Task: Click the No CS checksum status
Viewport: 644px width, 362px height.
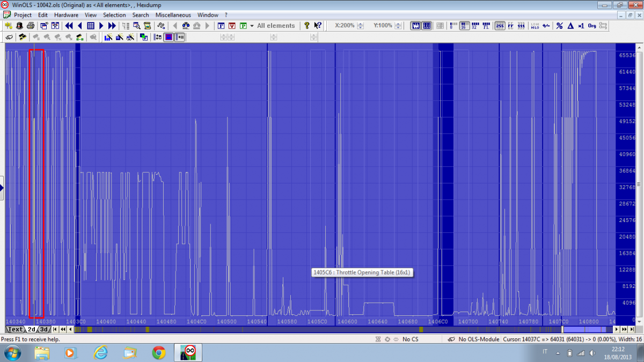Action: pos(410,339)
